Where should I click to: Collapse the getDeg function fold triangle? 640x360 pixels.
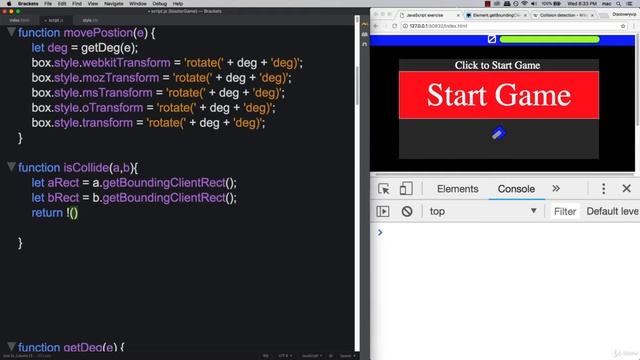11,347
